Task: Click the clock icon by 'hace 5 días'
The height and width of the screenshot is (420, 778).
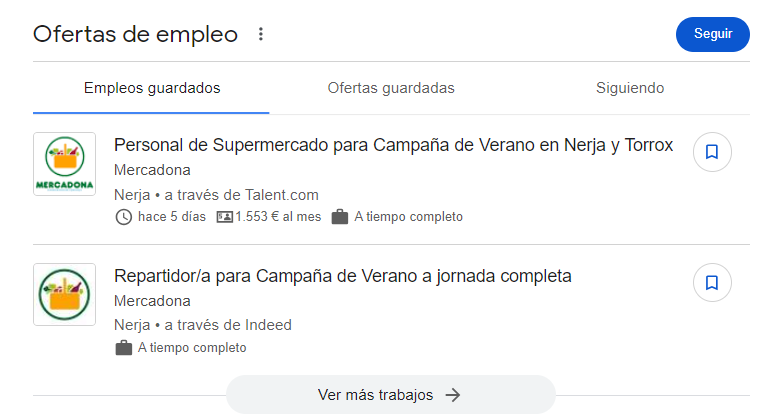Action: pyautogui.click(x=124, y=216)
